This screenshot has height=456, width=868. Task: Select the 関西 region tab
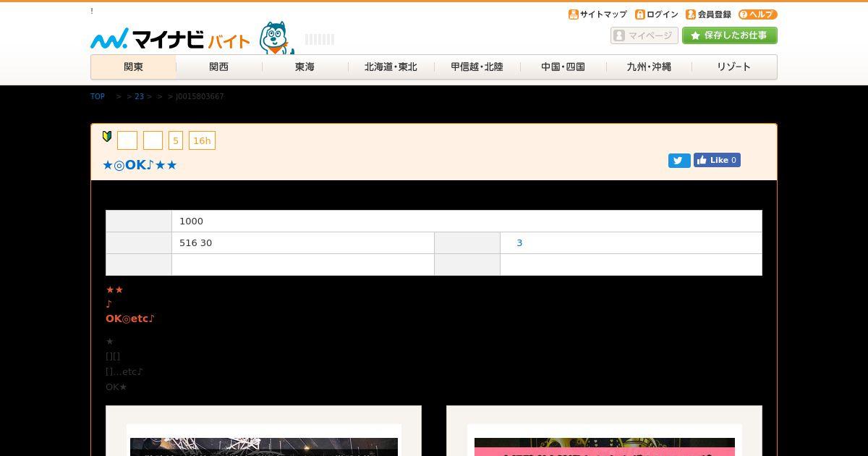[219, 67]
